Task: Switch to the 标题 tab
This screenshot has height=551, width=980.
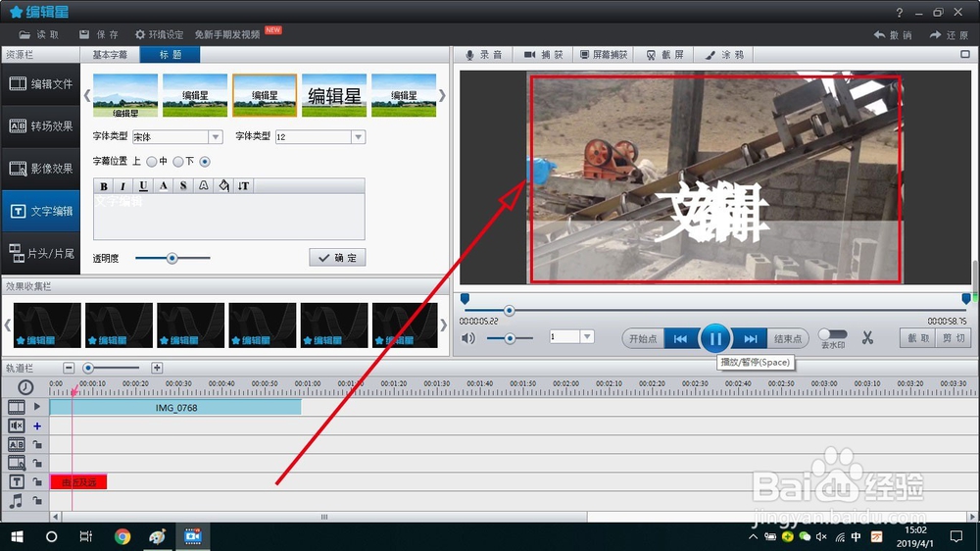Action: (170, 54)
